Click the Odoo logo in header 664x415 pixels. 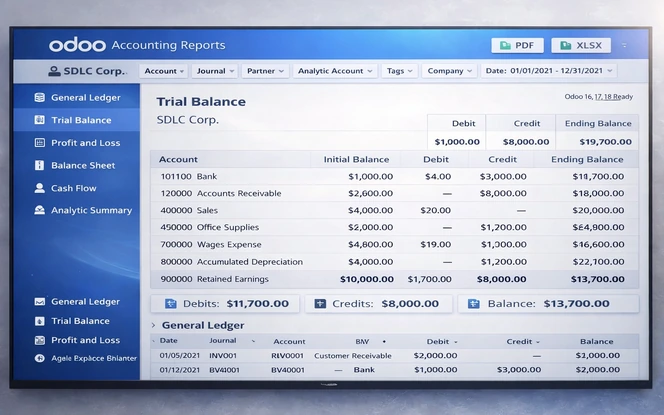[77, 45]
